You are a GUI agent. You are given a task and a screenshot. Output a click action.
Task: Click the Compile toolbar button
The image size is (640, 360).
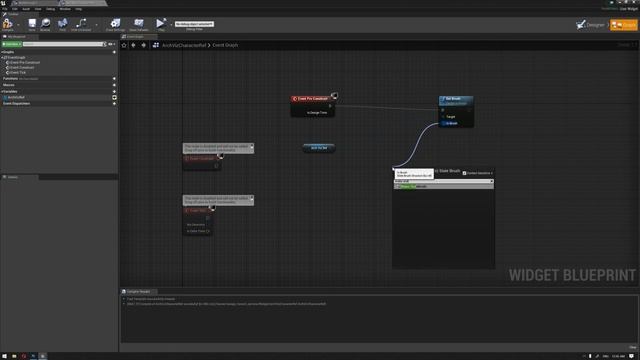pos(8,24)
